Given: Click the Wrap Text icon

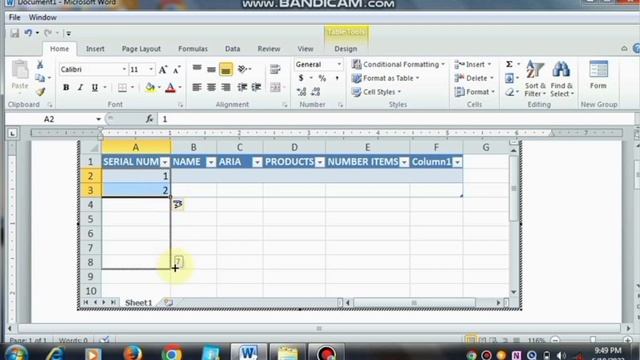Looking at the screenshot, I should 275,69.
